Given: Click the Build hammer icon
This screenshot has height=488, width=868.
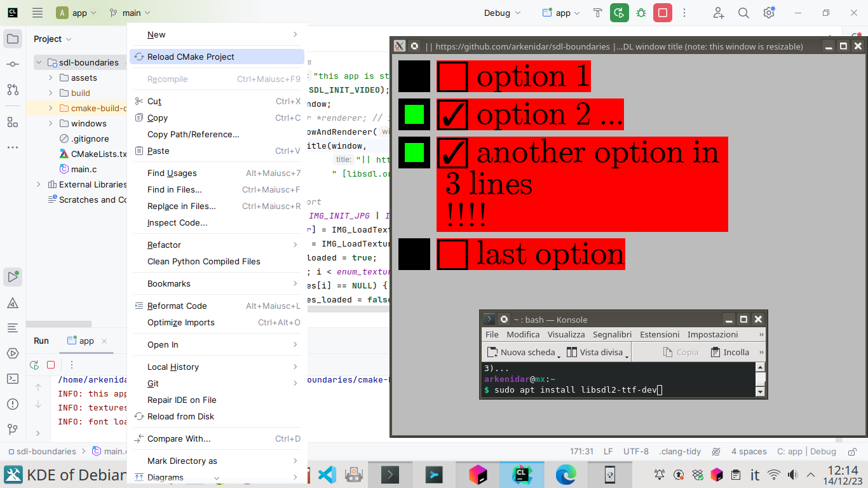Looking at the screenshot, I should (597, 13).
